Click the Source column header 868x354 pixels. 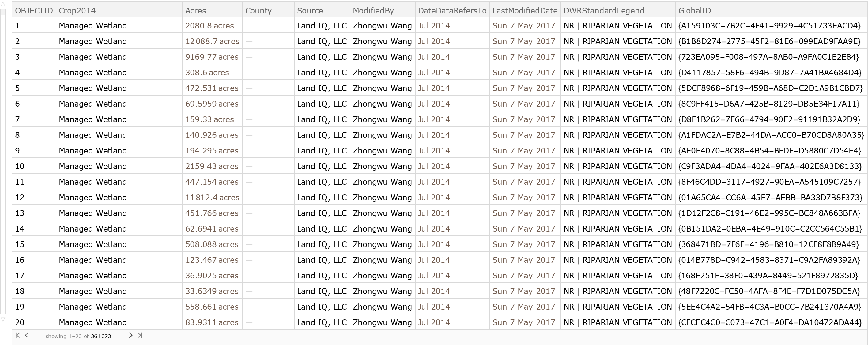tap(310, 10)
